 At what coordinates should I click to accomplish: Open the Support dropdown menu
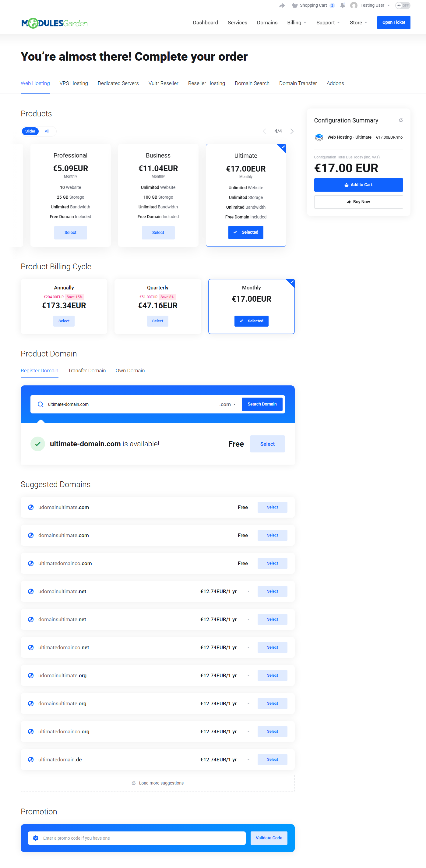point(328,23)
